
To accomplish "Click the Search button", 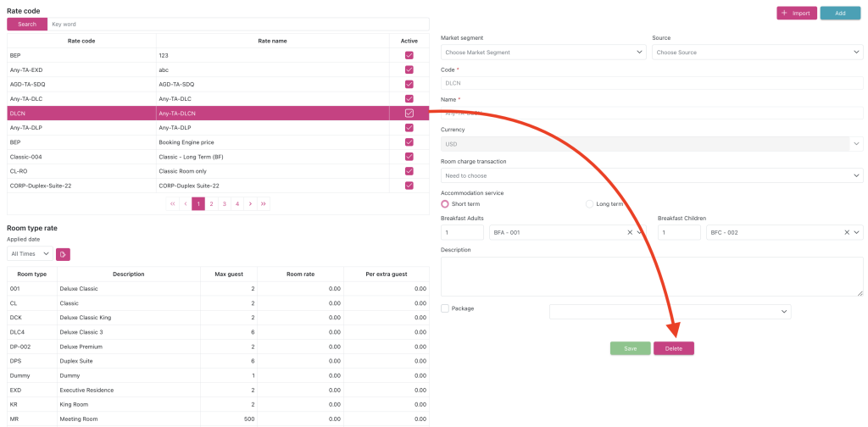I will (x=27, y=25).
